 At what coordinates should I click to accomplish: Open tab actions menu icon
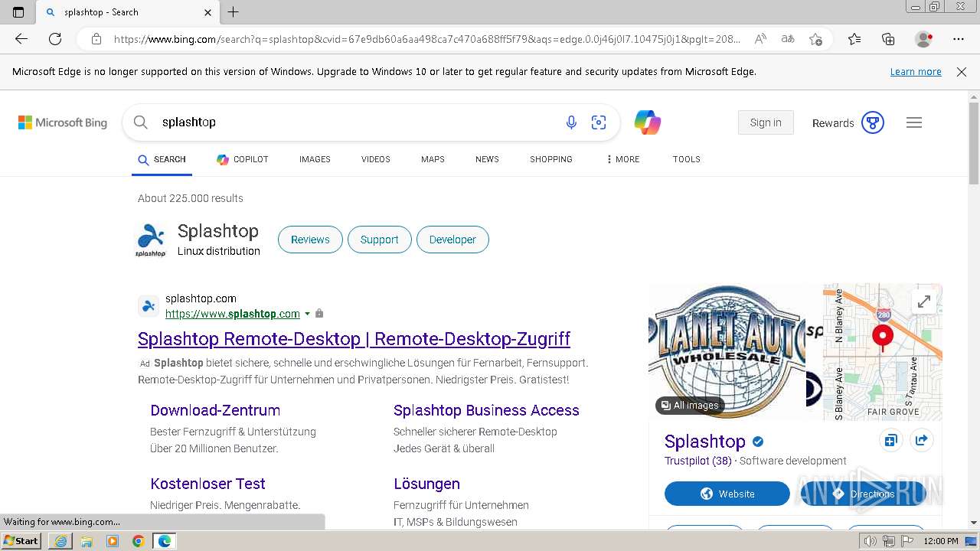click(18, 12)
